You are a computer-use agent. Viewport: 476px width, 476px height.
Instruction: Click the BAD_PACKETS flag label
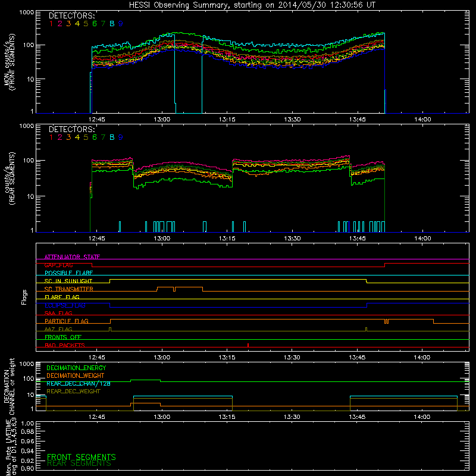tap(65, 345)
